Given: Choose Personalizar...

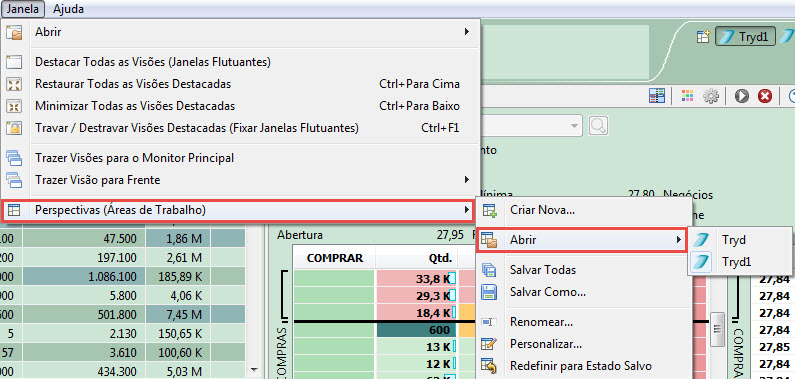Looking at the screenshot, I should (x=583, y=344).
